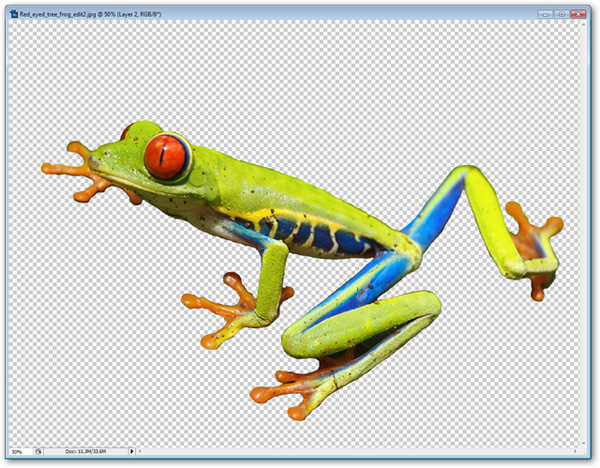
Task: Close the Red_eyed_tree_frog_edit2.jpg document window
Action: 578,15
